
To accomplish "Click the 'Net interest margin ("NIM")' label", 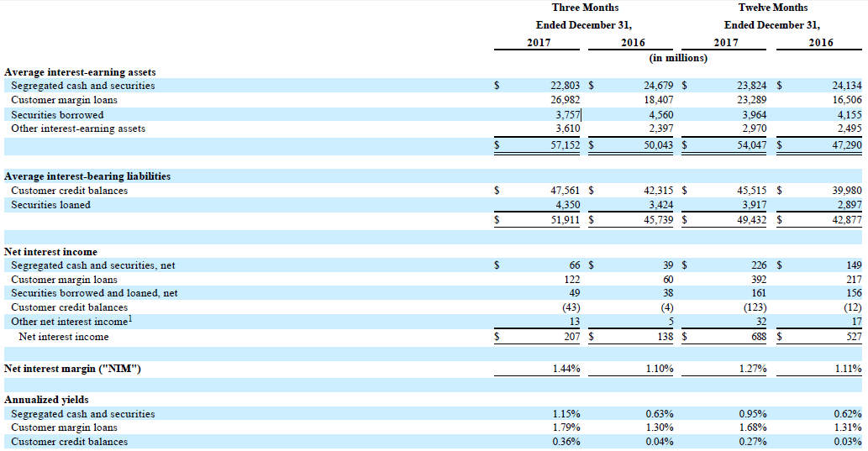I will click(x=72, y=369).
